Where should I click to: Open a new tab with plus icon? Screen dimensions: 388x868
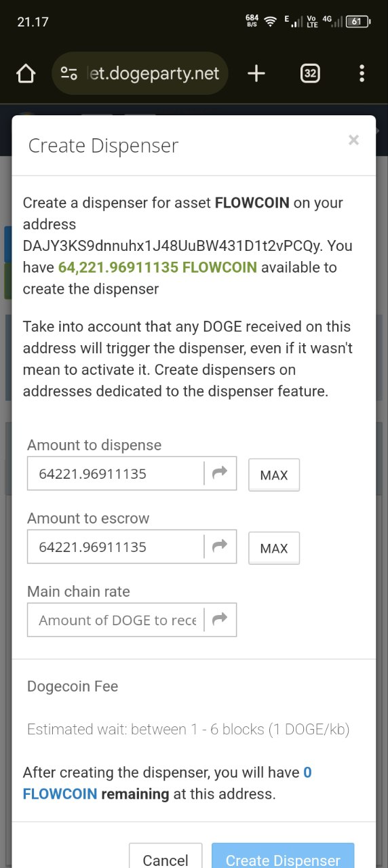pyautogui.click(x=256, y=73)
